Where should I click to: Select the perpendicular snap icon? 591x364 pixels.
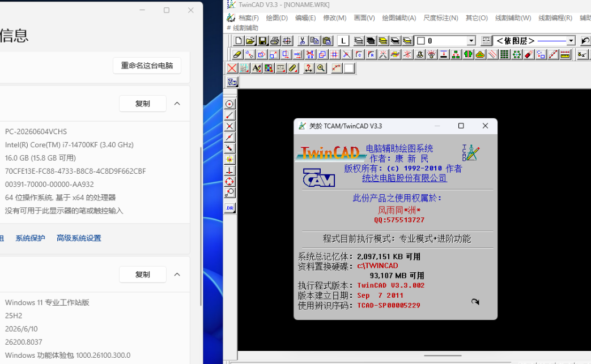point(229,170)
